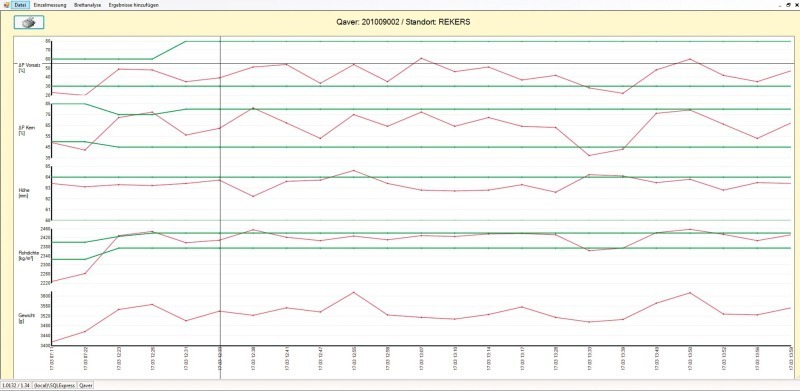Restore the window with the restore button
Screen dimensions: 800x391
pos(788,4)
